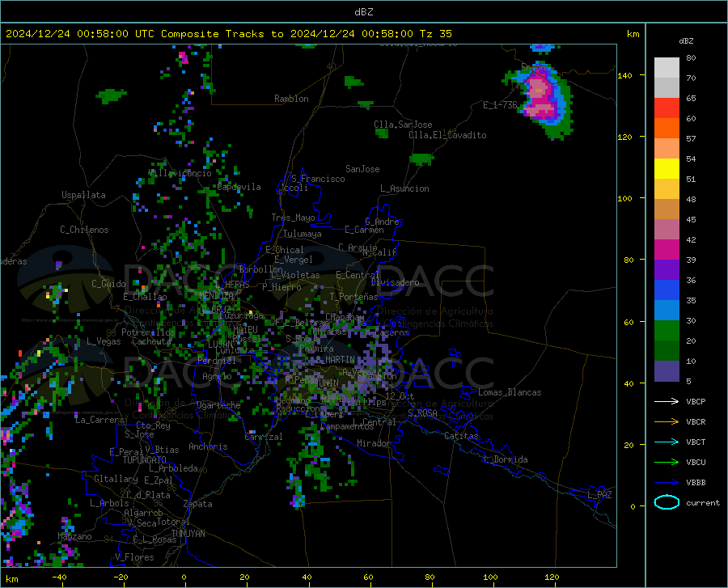Click the 65 label on the dBZ scale
Viewport: 728px width, 588px height.
[691, 99]
